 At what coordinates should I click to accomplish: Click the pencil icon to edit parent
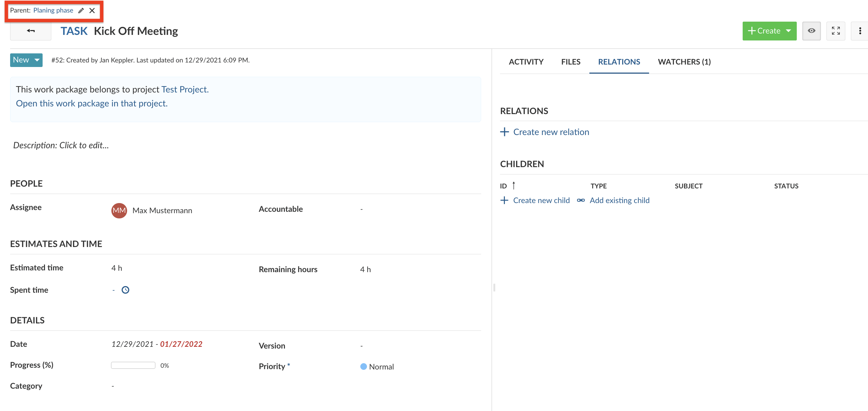tap(81, 10)
